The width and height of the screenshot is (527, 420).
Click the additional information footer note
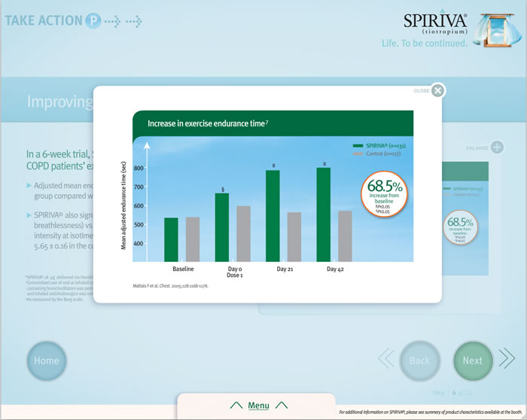[431, 412]
